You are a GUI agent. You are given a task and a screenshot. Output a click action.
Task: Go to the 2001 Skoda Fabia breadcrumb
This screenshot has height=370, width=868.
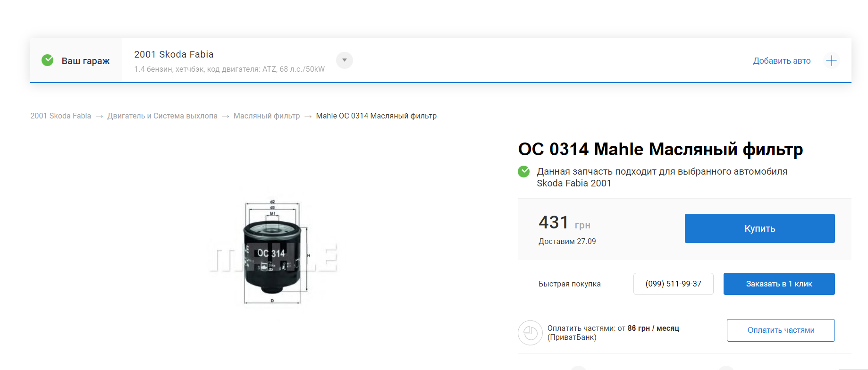[60, 116]
